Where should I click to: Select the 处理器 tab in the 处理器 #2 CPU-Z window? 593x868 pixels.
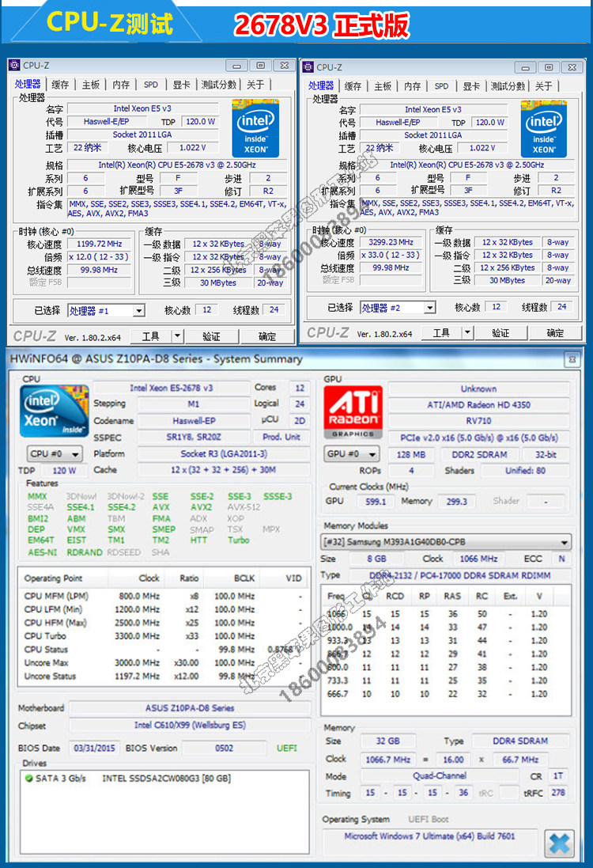point(321,85)
